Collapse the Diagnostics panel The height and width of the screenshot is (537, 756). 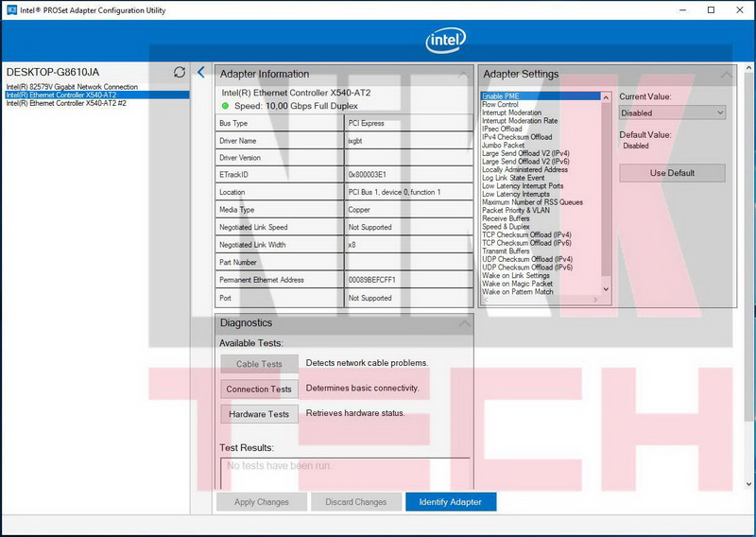point(464,322)
